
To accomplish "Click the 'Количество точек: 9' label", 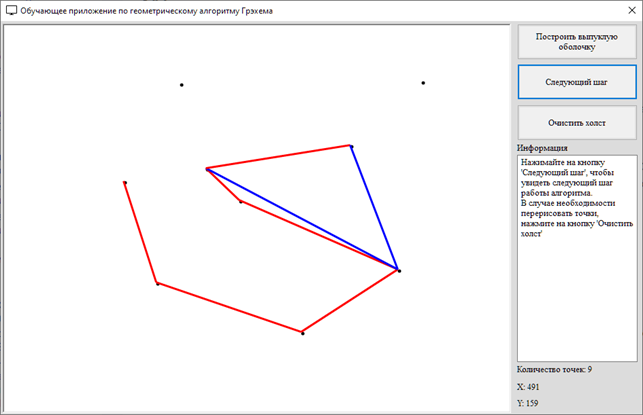I will pyautogui.click(x=554, y=369).
